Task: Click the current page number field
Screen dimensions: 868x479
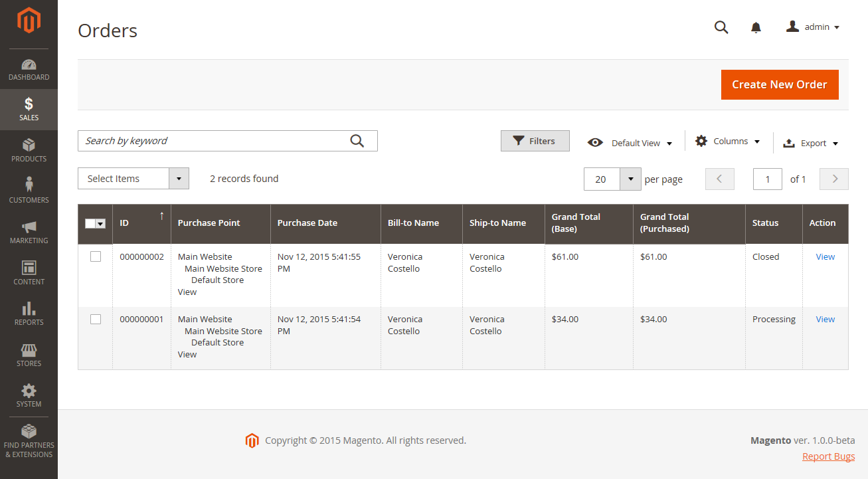Action: click(768, 179)
